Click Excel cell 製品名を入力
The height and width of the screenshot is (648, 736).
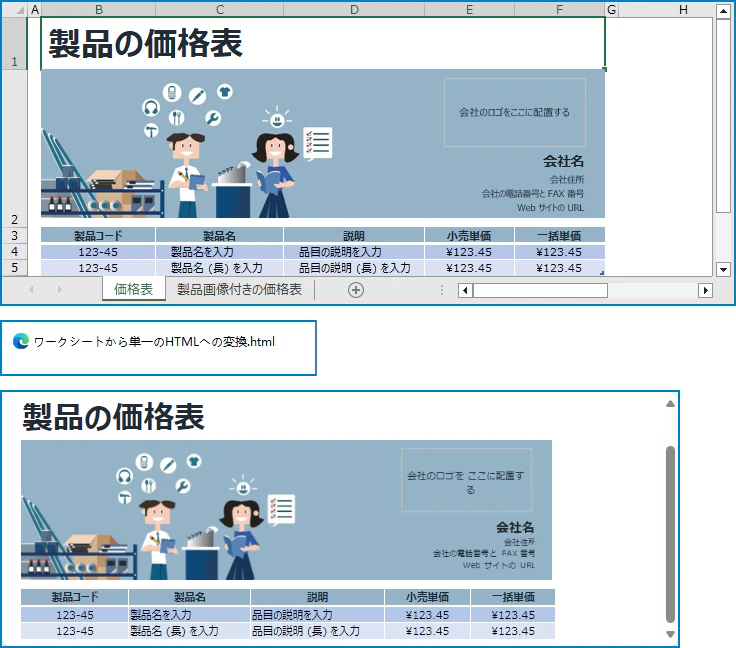click(219, 252)
